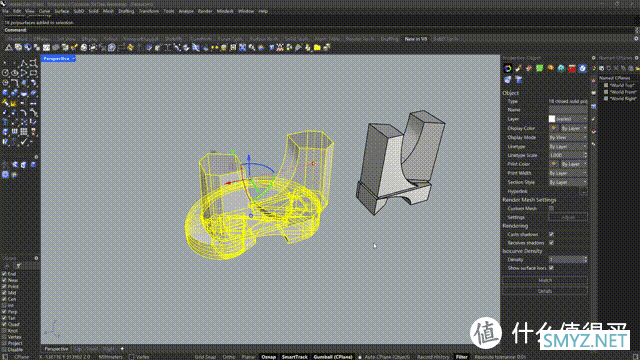The image size is (640, 360).
Task: Select the Perspective viewport tab at bottom
Action: [56, 349]
